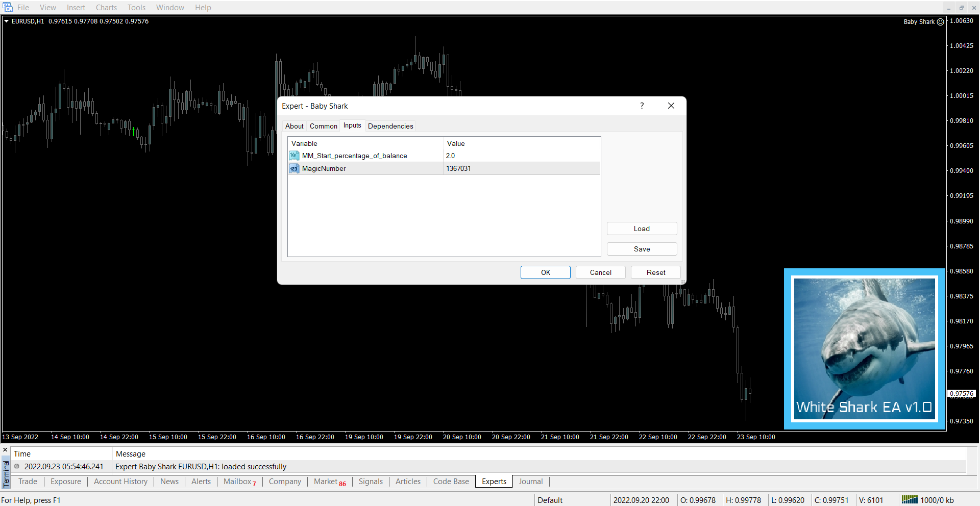
Task: Open the Journal tab in Terminal
Action: (x=530, y=482)
